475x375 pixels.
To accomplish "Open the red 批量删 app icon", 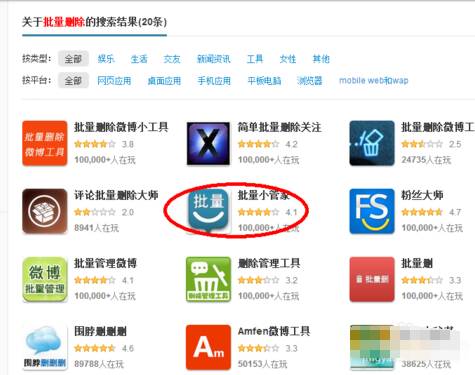I will click(x=372, y=279).
